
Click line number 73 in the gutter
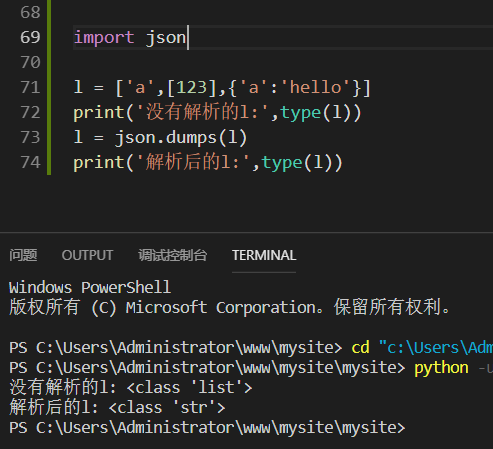tap(30, 137)
